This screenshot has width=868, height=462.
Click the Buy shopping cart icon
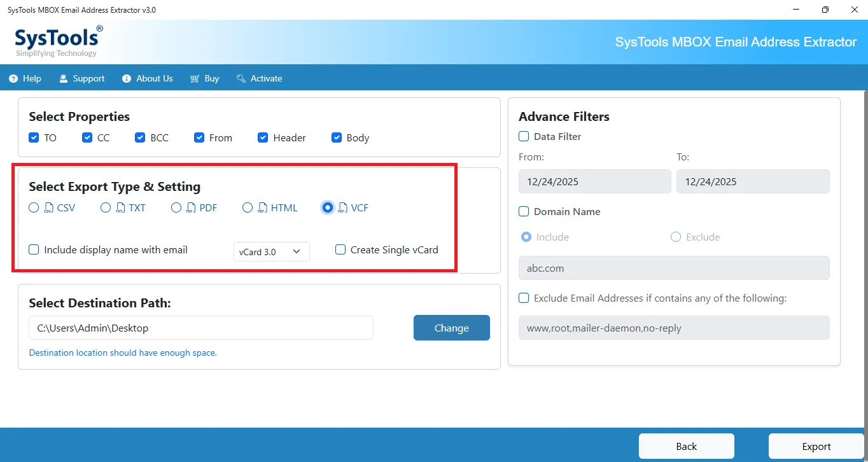[195, 79]
